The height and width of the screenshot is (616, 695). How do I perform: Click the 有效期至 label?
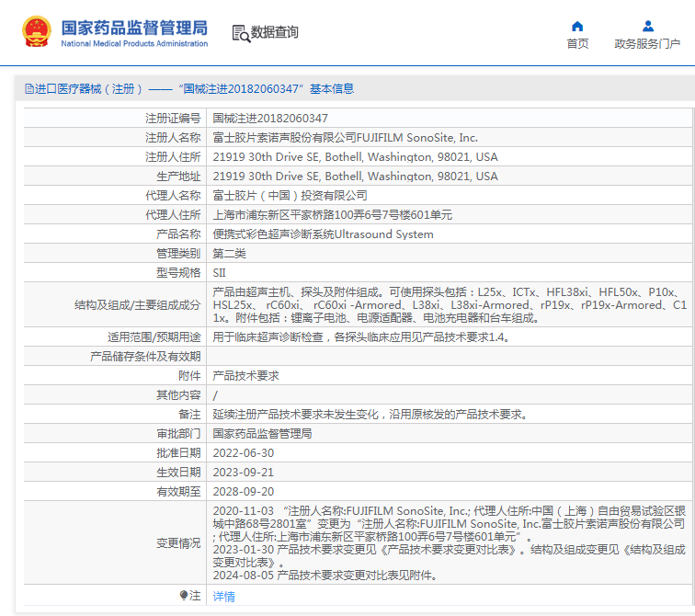(178, 492)
